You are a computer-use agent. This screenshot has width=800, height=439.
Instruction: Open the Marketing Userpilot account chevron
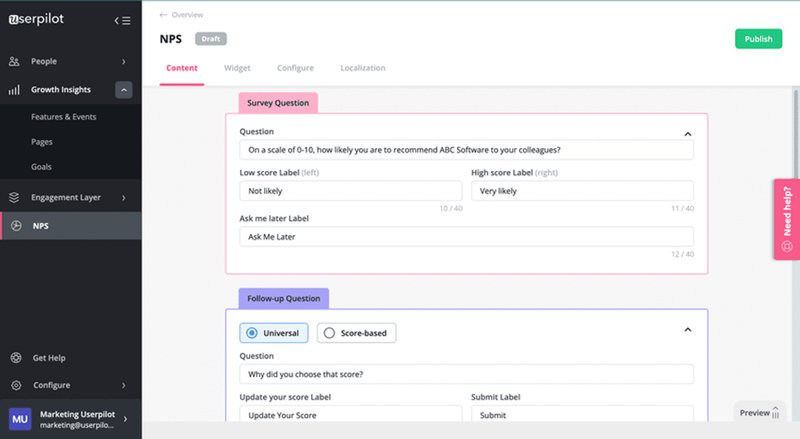[x=126, y=419]
